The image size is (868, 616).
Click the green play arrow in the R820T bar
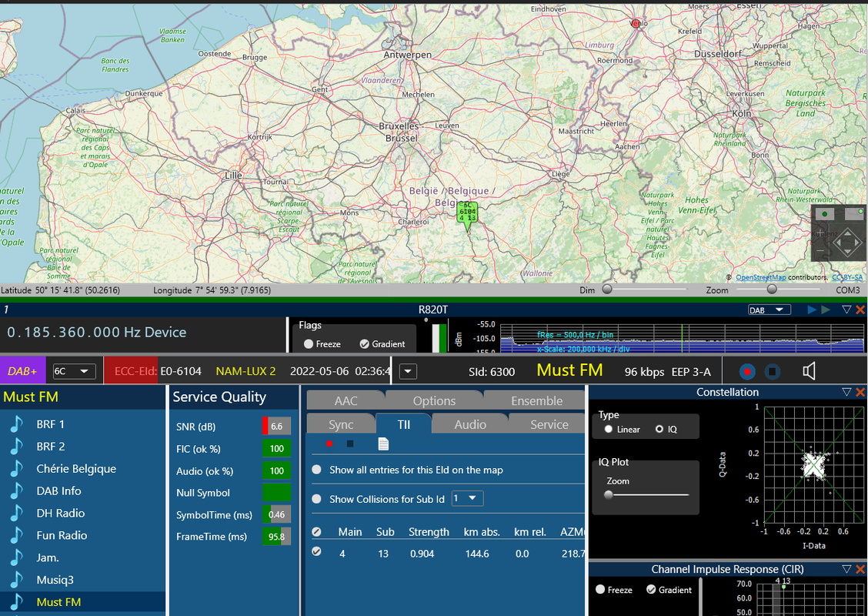(826, 310)
